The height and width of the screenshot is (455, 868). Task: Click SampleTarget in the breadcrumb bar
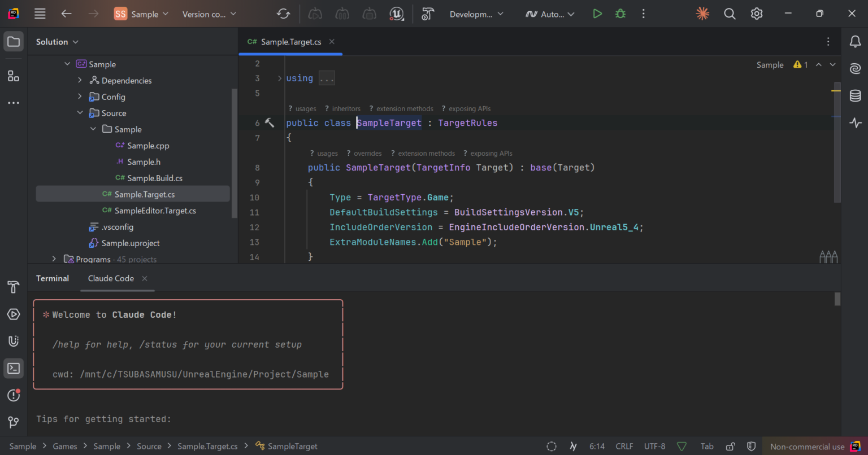[x=292, y=446]
